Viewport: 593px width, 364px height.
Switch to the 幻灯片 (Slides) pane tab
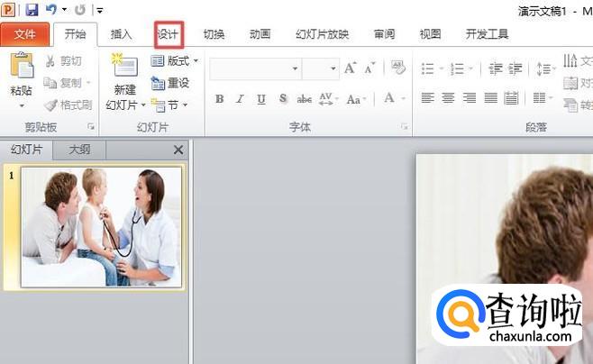click(x=26, y=150)
